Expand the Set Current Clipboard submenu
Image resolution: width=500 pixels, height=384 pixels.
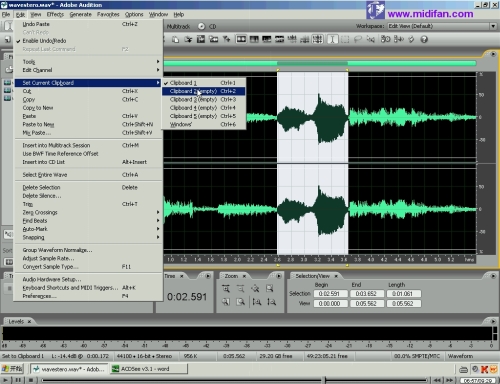[88, 83]
